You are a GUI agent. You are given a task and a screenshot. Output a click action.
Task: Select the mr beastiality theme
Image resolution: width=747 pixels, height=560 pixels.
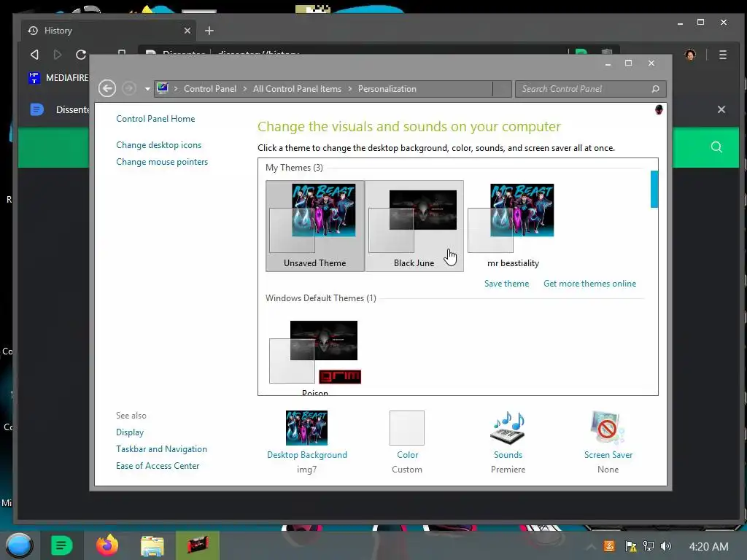pos(513,226)
